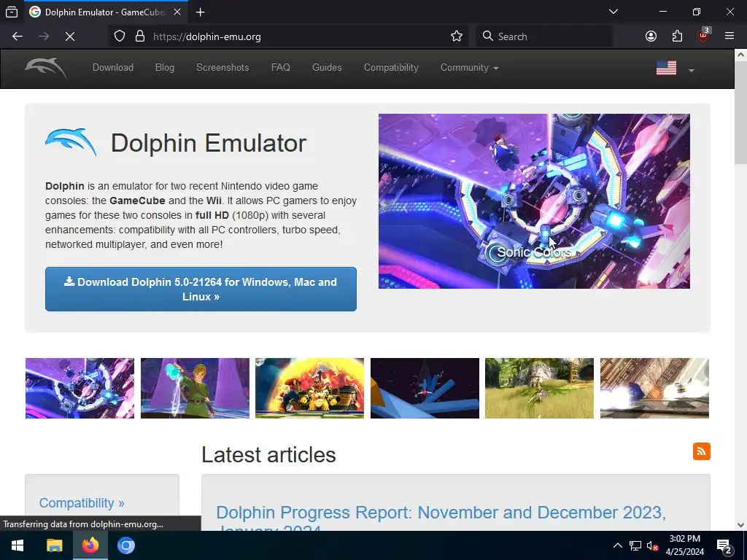Screen dimensions: 747x560
Task: Open the blue circular app in the taskbar
Action: coord(126,545)
